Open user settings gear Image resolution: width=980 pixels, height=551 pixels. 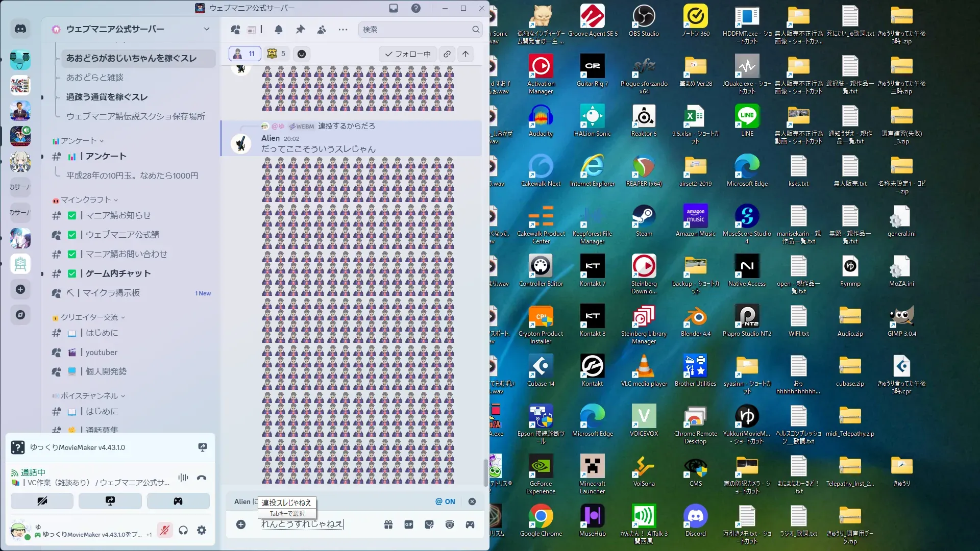pos(202,531)
